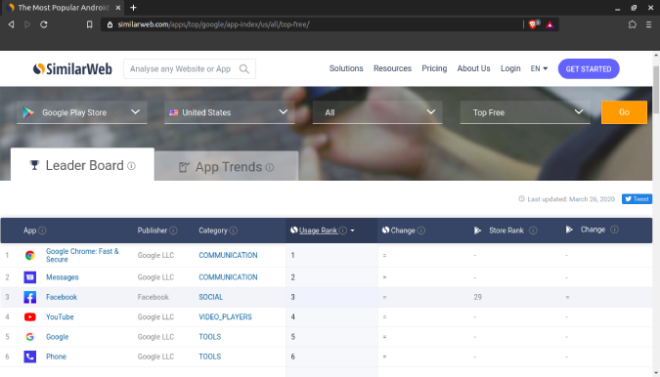Screen dimensions: 660x377
Task: Click Last updated: March 26, 2020 text
Action: [571, 199]
